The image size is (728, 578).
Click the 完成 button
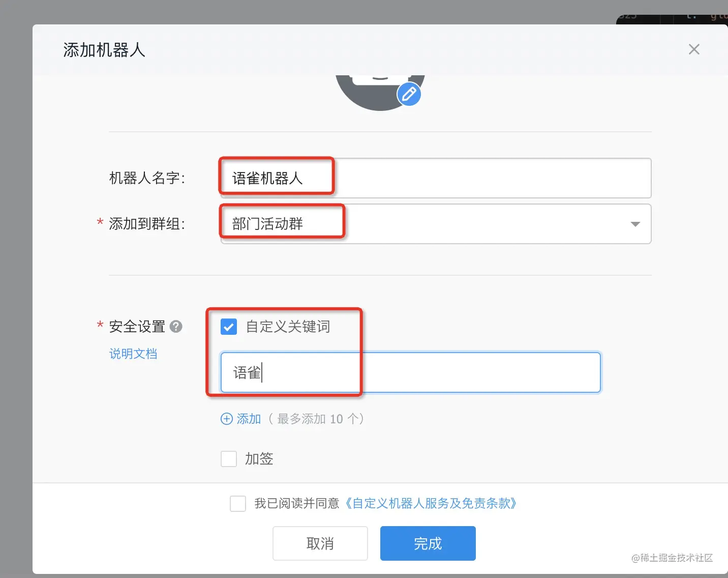click(428, 543)
